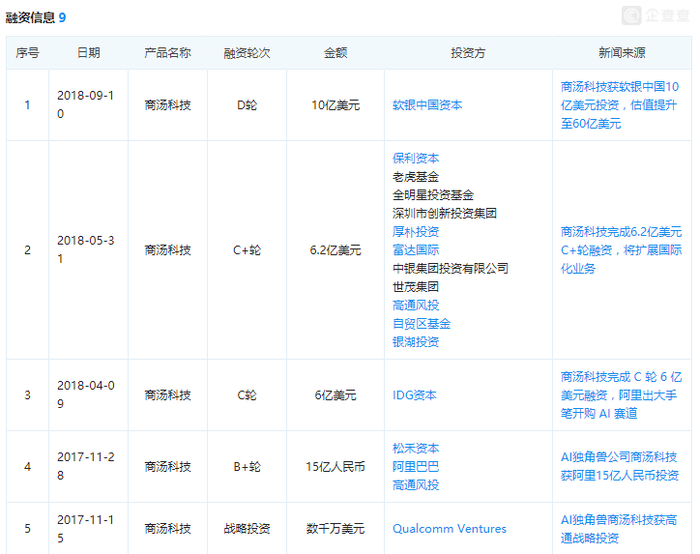Select the date cell 2018-09-10
Viewport: 700px width, 554px height.
[x=86, y=104]
